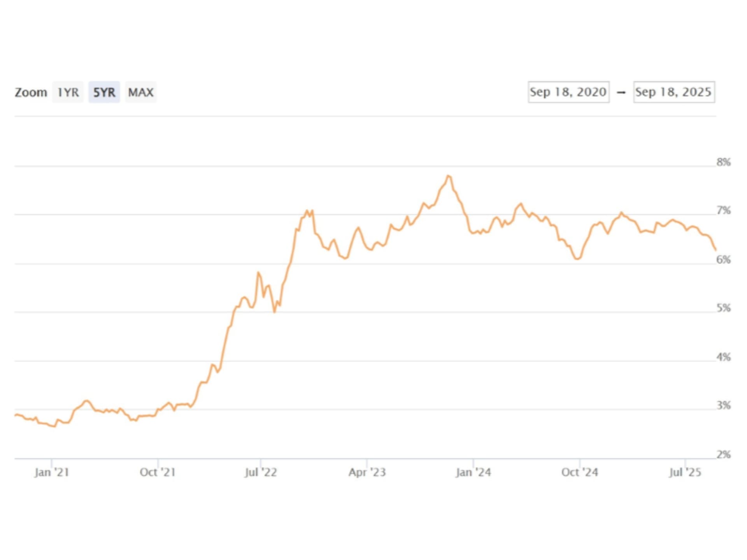Click the orange line's leftmost starting point
This screenshot has height=560, width=747.
16,415
